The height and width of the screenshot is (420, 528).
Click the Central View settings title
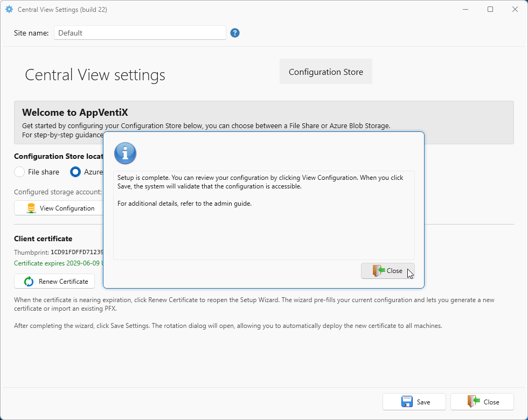(95, 74)
